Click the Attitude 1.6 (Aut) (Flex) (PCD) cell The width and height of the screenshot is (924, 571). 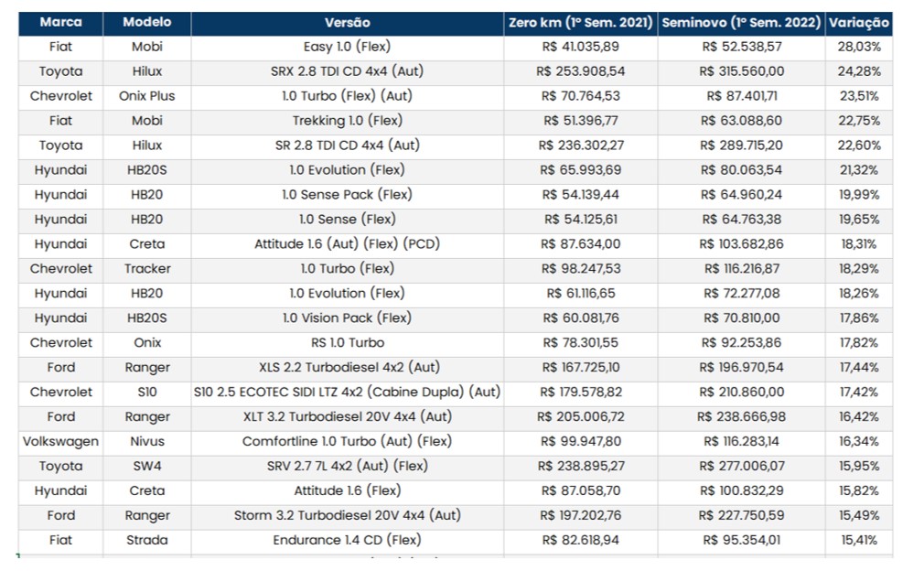pos(347,244)
